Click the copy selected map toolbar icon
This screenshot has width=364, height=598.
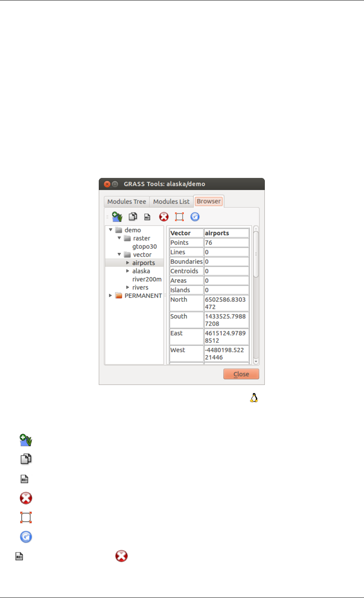click(133, 217)
